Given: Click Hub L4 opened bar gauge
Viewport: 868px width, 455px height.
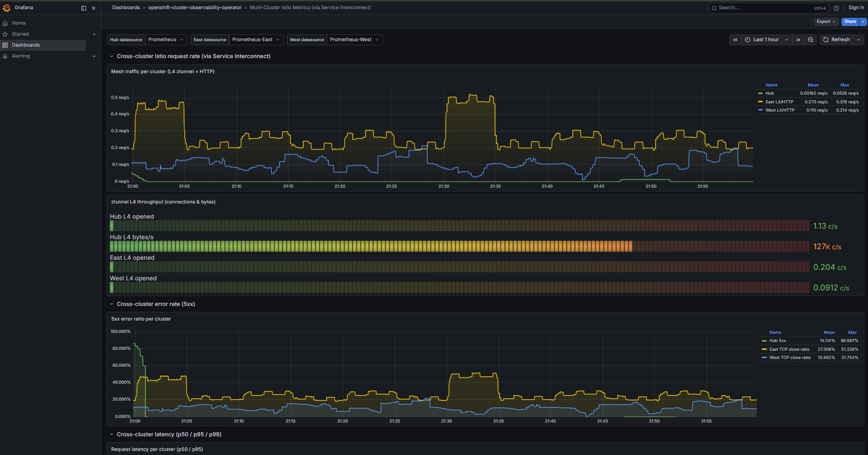Looking at the screenshot, I should click(459, 226).
